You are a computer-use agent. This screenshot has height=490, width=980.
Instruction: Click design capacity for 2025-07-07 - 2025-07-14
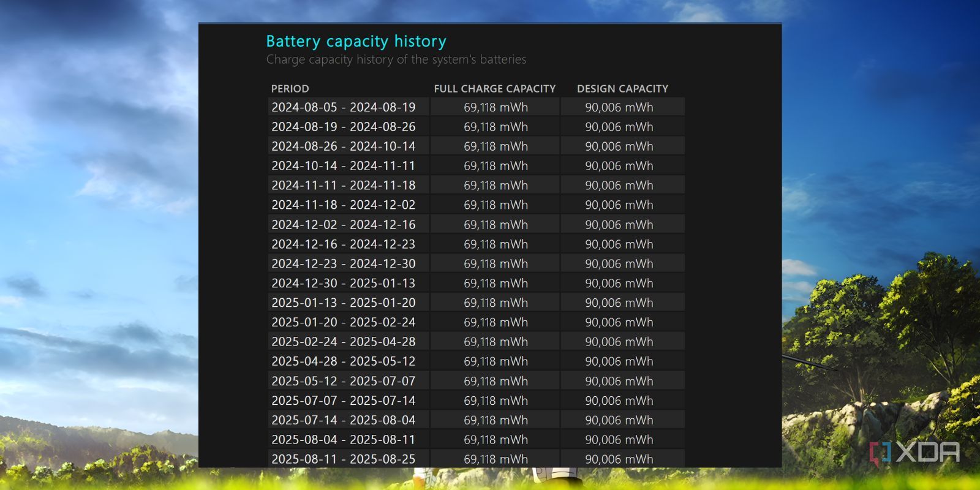coord(619,401)
